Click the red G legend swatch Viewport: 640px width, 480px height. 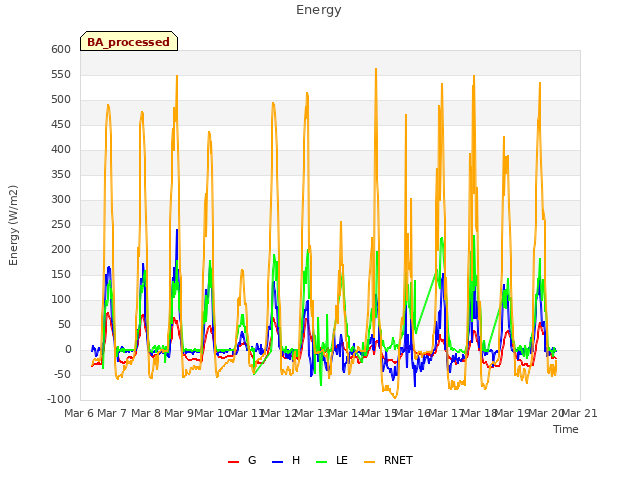(x=233, y=462)
